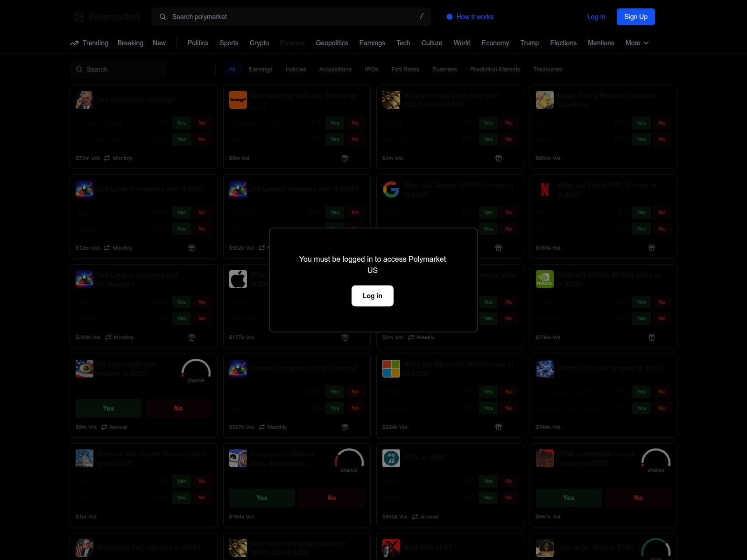Click Monthly recurrence icon on Fed decision card

tap(107, 158)
